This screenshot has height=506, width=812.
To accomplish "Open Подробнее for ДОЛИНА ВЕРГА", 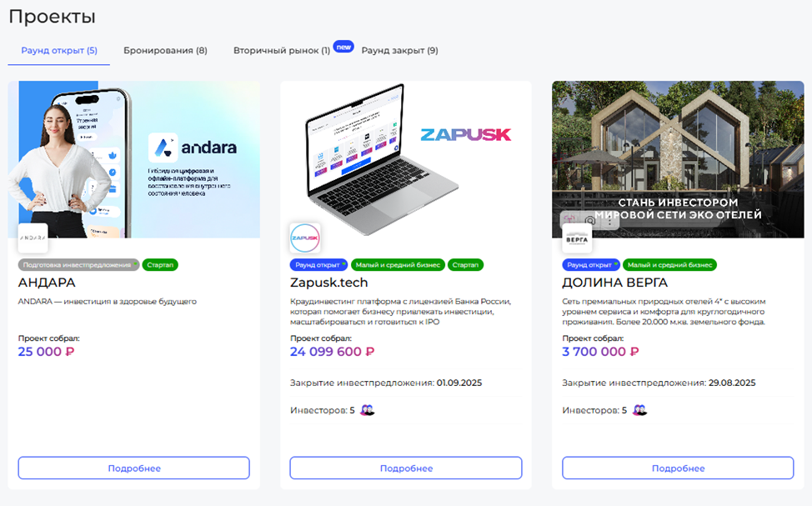I will pos(678,468).
